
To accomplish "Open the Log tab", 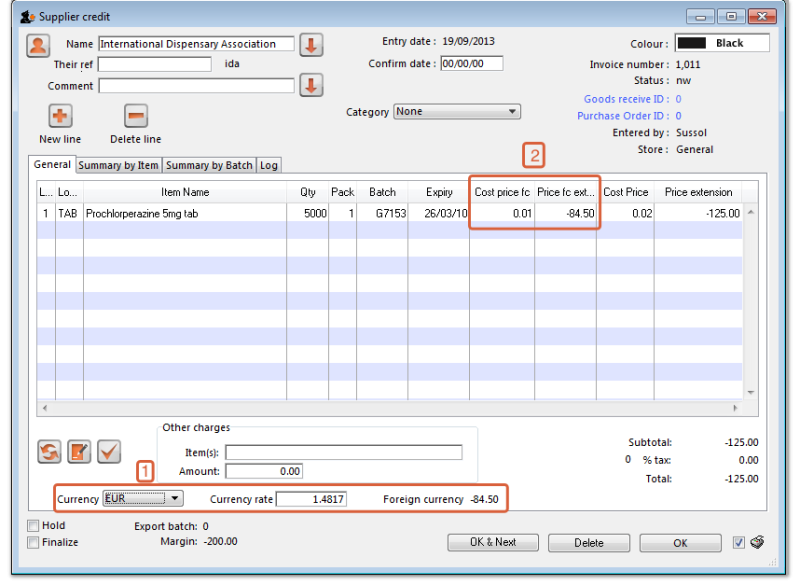I will (x=269, y=165).
